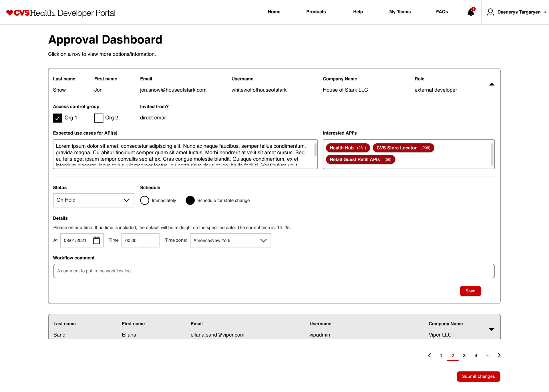The width and height of the screenshot is (549, 392).
Task: Click the Developer Portal title link
Action: (x=86, y=13)
